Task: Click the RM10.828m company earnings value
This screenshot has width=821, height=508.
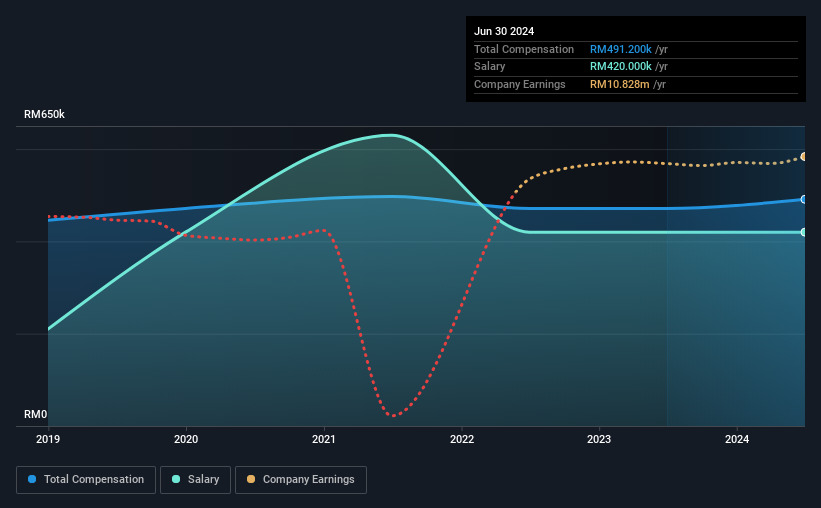Action: (x=619, y=84)
